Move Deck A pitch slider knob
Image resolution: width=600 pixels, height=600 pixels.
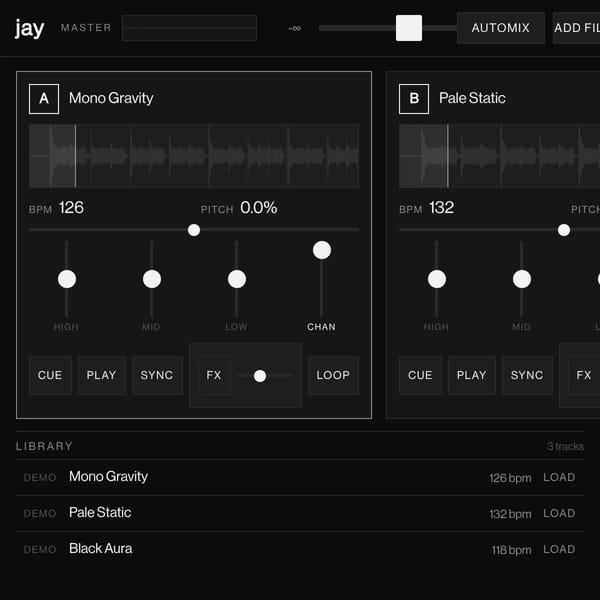pyautogui.click(x=194, y=230)
